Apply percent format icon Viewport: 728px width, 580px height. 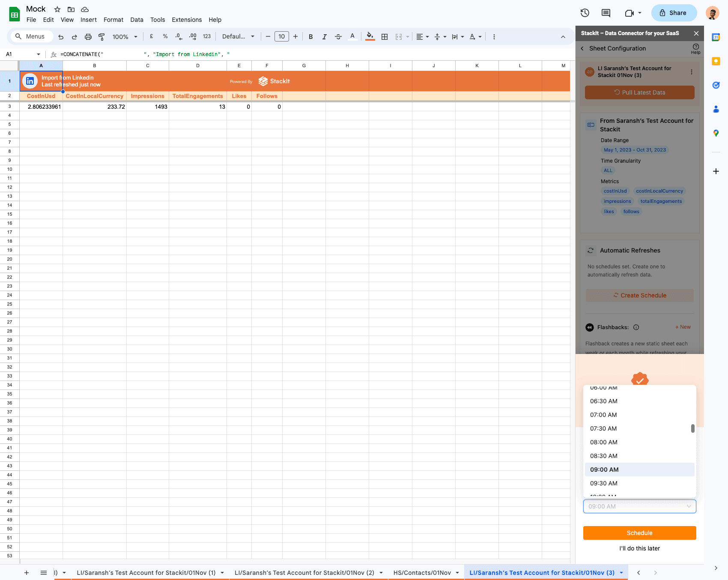[165, 37]
